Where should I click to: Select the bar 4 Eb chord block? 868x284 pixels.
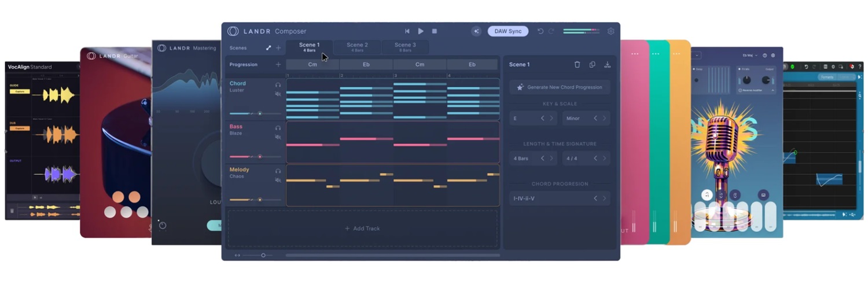point(472,65)
